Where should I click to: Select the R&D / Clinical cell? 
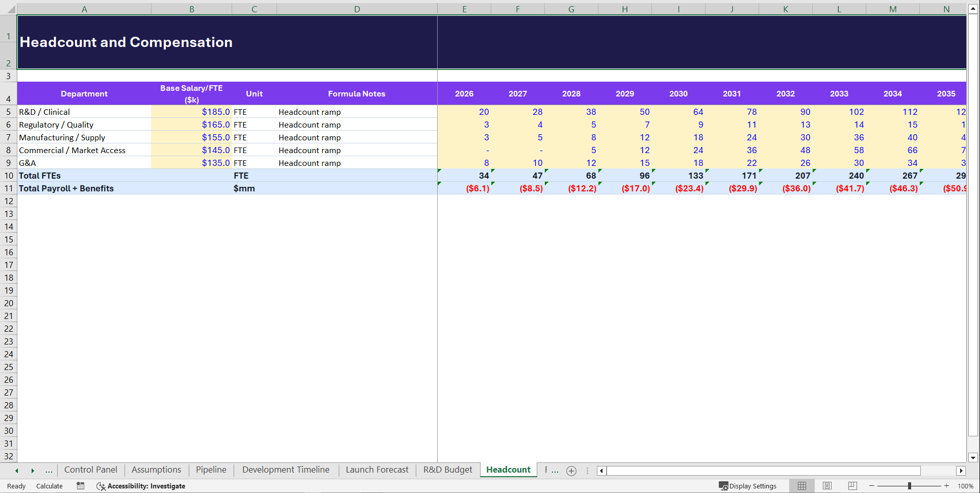coord(84,112)
